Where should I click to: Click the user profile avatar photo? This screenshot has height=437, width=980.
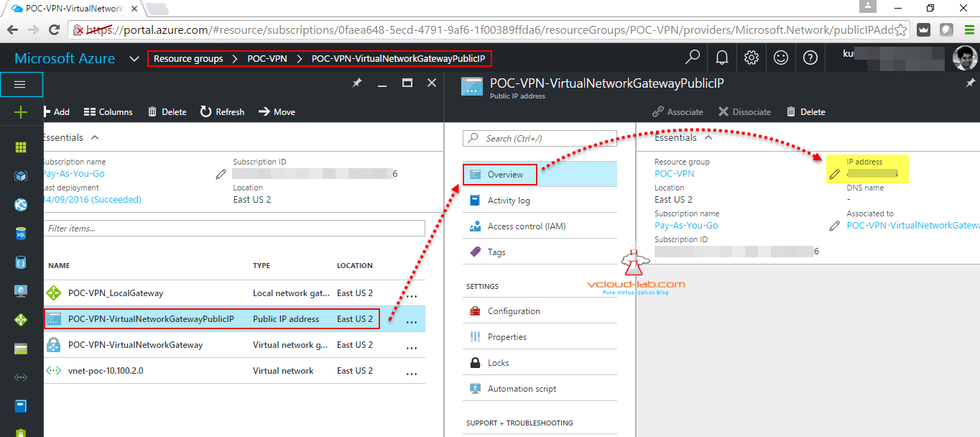pos(963,57)
